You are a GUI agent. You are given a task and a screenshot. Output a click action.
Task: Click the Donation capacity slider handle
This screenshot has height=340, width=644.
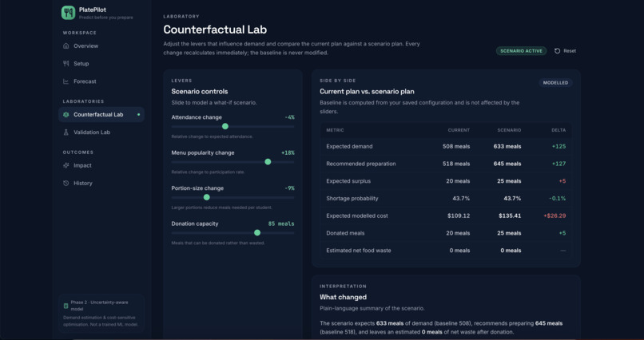point(257,232)
